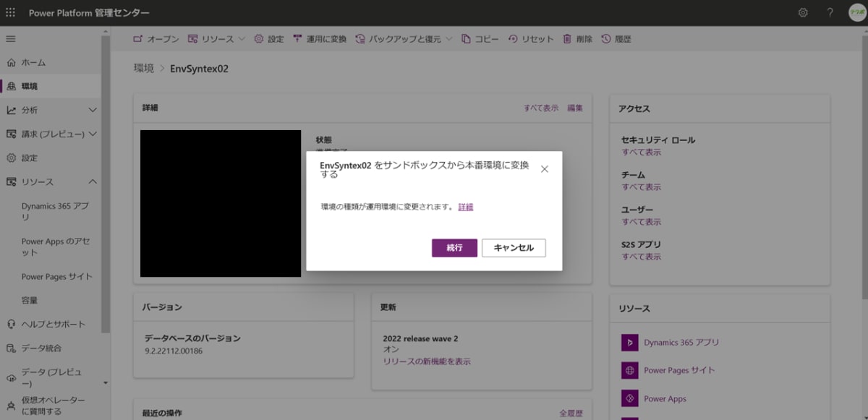The height and width of the screenshot is (420, 868).
Task: Click 履歴 in the command bar
Action: coord(616,39)
